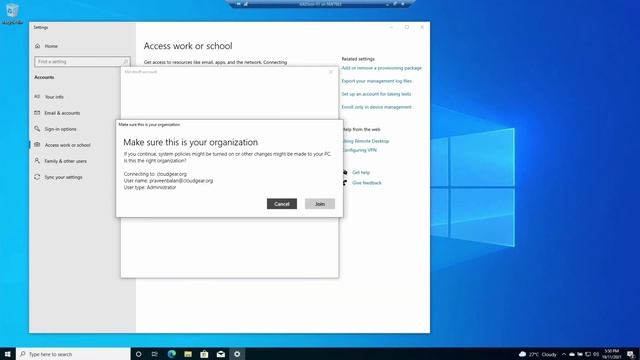Maximize the Settings window
The height and width of the screenshot is (360, 640).
click(407, 27)
